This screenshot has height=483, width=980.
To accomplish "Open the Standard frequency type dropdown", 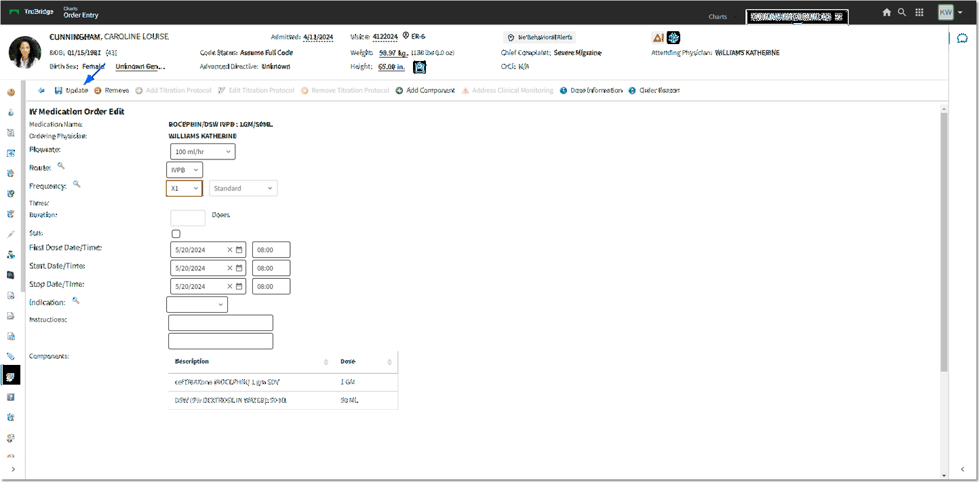I will [x=243, y=188].
